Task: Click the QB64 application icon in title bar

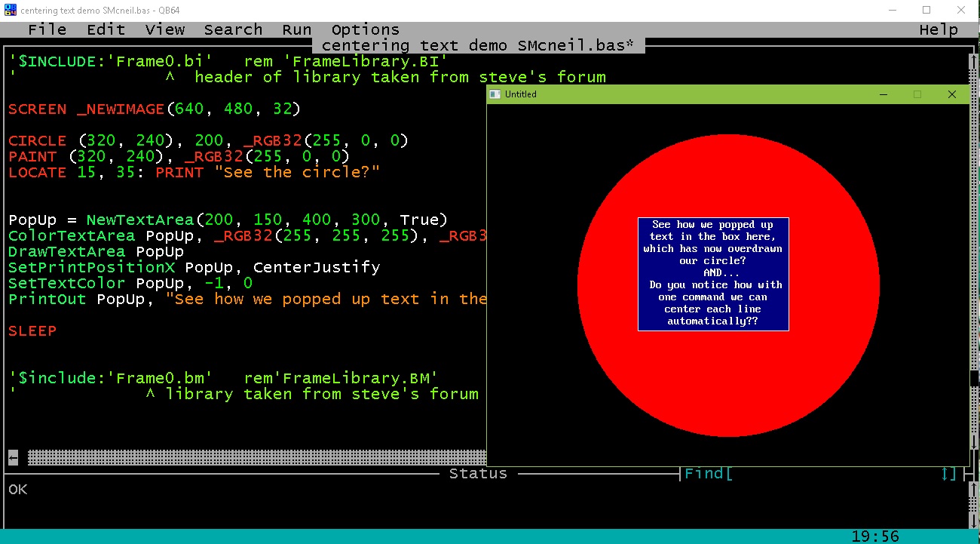Action: pyautogui.click(x=10, y=11)
